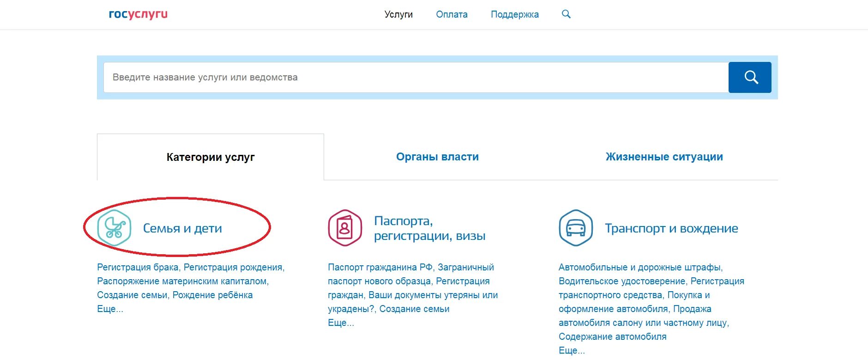Screen dimensions: 868x361
Task: Open the Оплата menu item
Action: click(452, 14)
